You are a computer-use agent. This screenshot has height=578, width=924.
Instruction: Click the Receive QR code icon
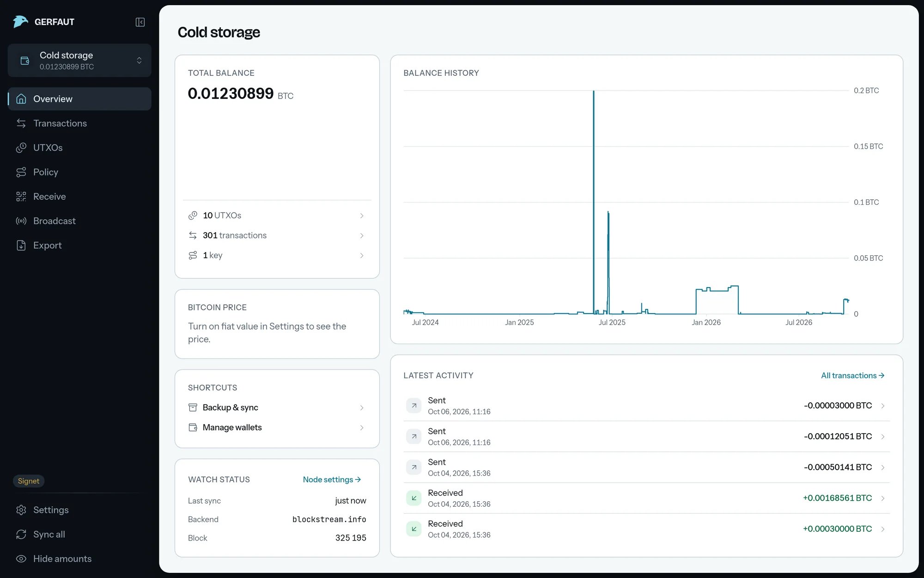coord(21,197)
